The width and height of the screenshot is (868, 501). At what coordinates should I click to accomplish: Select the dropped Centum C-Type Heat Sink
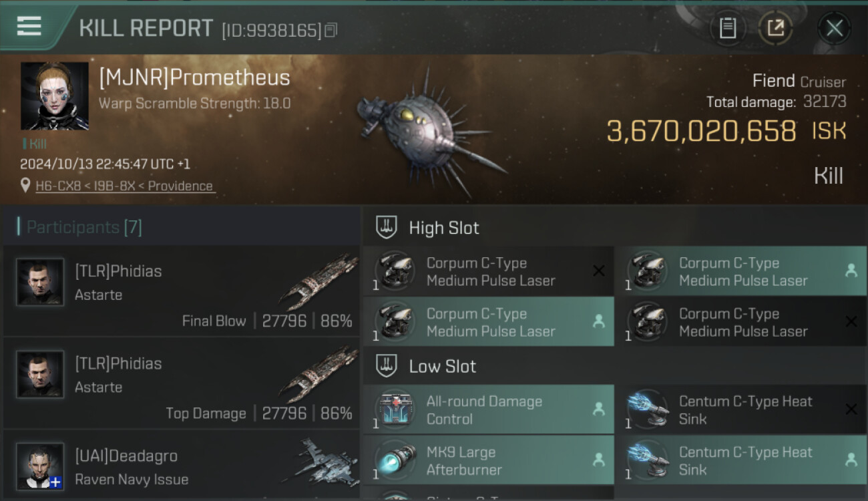point(740,460)
